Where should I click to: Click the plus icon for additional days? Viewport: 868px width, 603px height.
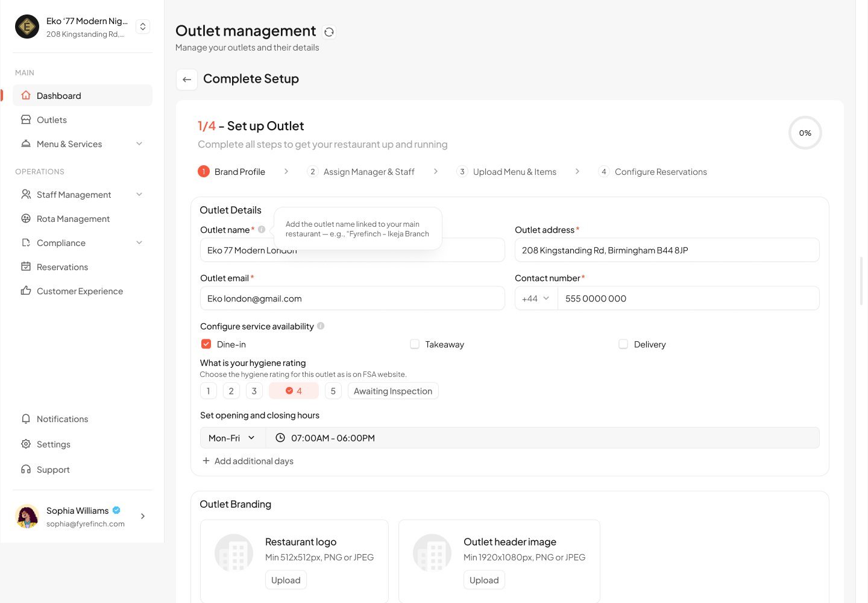206,461
